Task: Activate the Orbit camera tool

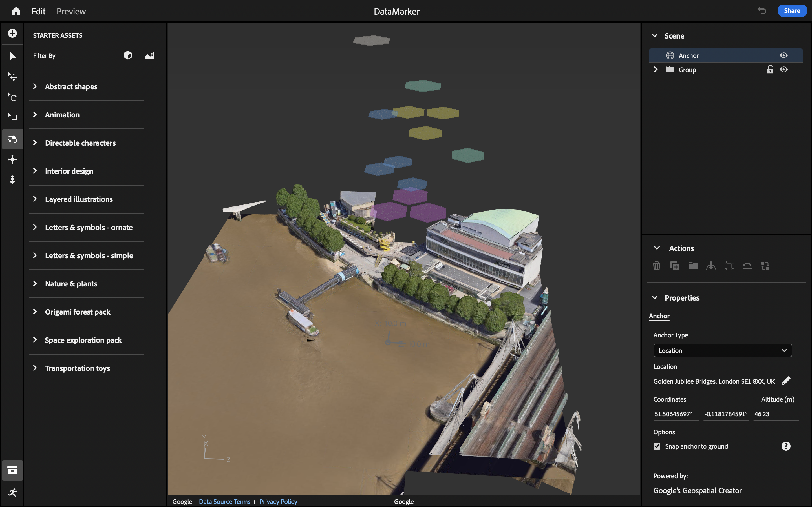Action: pyautogui.click(x=12, y=139)
